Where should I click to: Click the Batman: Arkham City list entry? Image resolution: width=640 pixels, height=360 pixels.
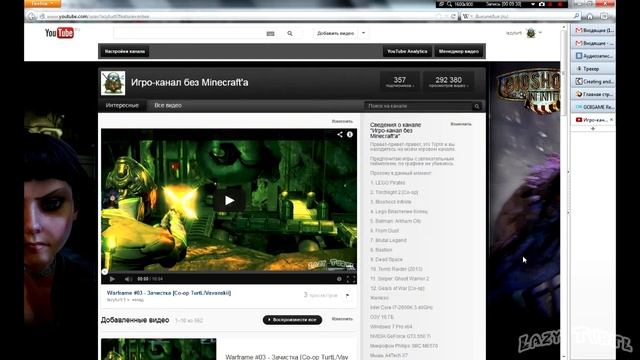coord(395,221)
